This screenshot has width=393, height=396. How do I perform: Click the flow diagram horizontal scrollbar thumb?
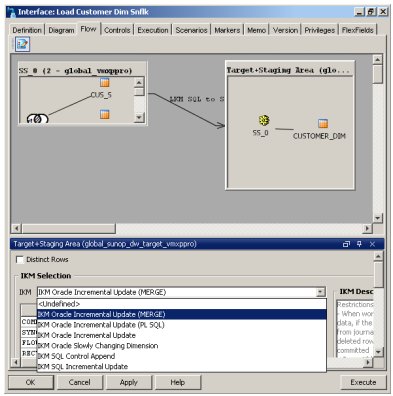coord(68,229)
